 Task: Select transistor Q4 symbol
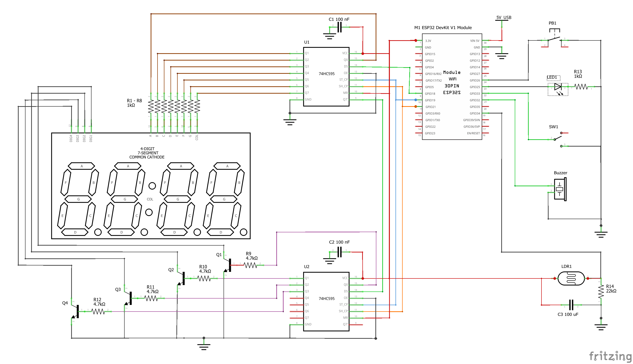pyautogui.click(x=76, y=312)
